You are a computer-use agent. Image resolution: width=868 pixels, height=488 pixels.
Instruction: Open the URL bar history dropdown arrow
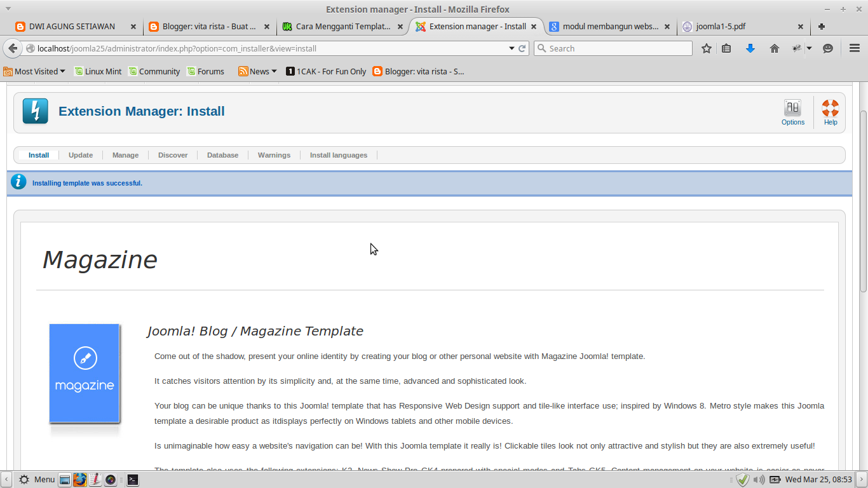pyautogui.click(x=512, y=48)
